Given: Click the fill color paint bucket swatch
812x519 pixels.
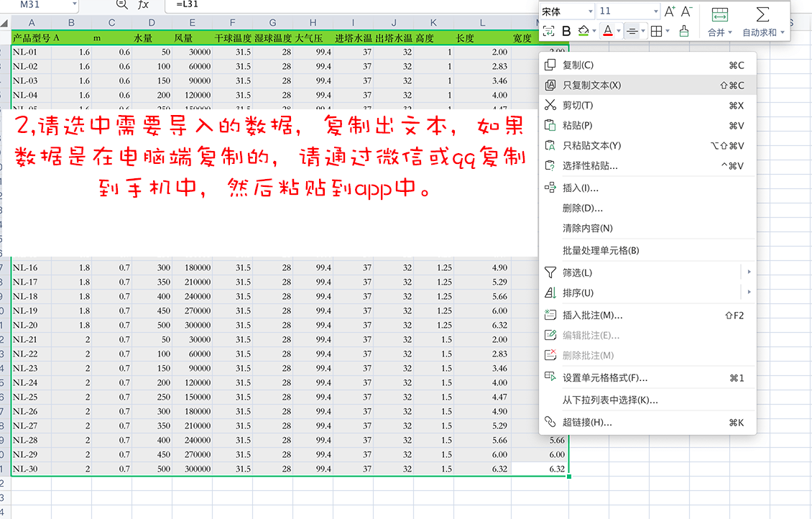Looking at the screenshot, I should (583, 31).
